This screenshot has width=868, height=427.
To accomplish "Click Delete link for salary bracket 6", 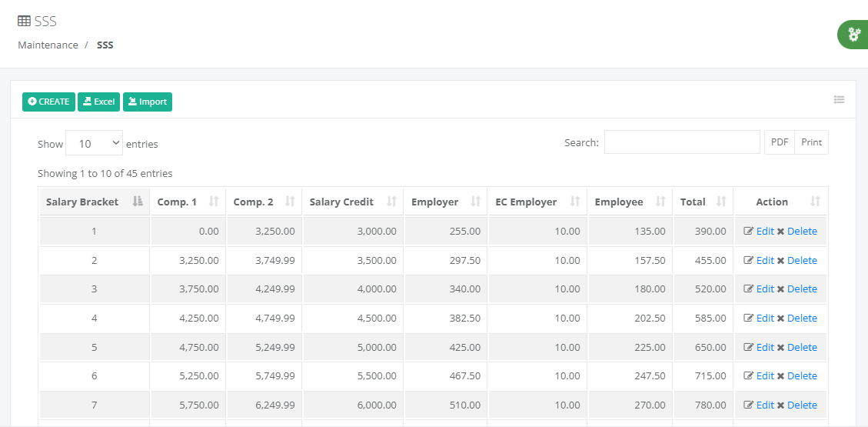I will (x=802, y=375).
